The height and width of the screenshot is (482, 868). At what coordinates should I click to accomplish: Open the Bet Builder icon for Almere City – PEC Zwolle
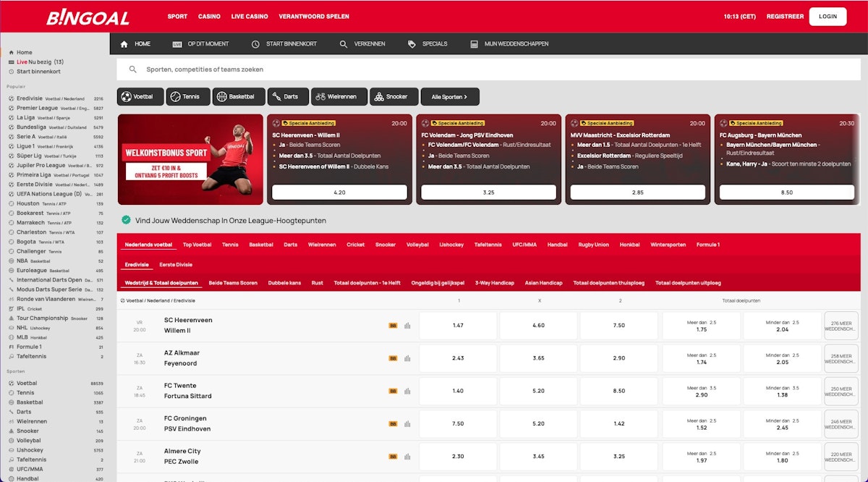393,457
